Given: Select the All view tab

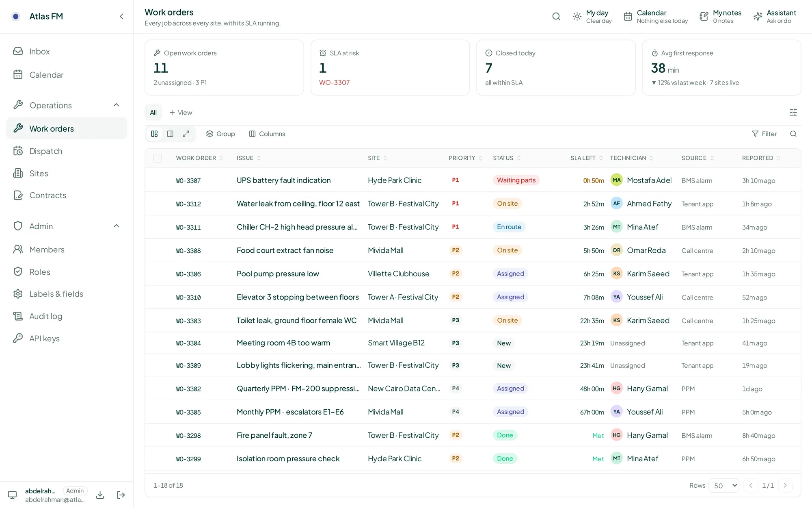Looking at the screenshot, I should 153,113.
